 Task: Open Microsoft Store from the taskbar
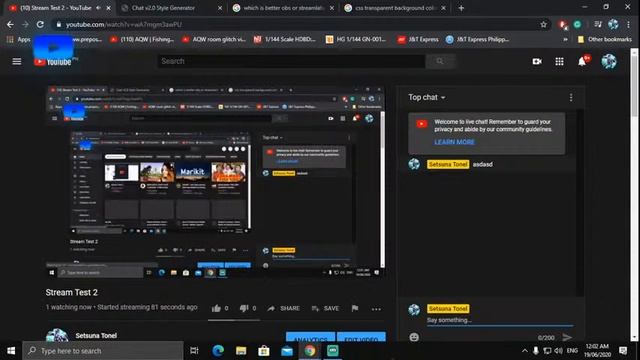264,351
